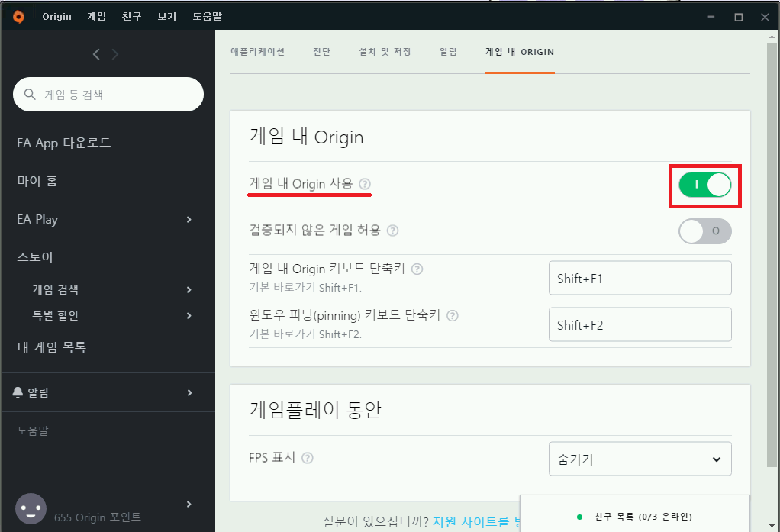The image size is (780, 532).
Task: Maximize the Origin window
Action: click(739, 17)
